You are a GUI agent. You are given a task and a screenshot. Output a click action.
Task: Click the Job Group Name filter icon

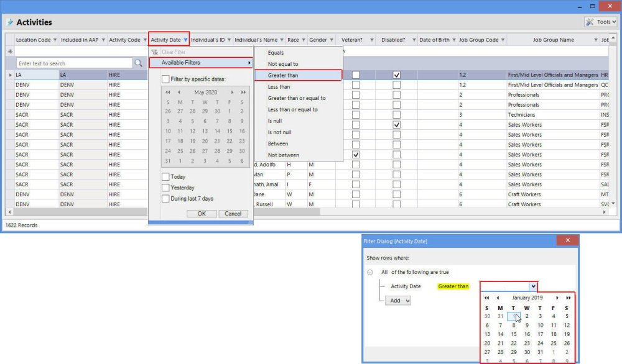tap(596, 40)
